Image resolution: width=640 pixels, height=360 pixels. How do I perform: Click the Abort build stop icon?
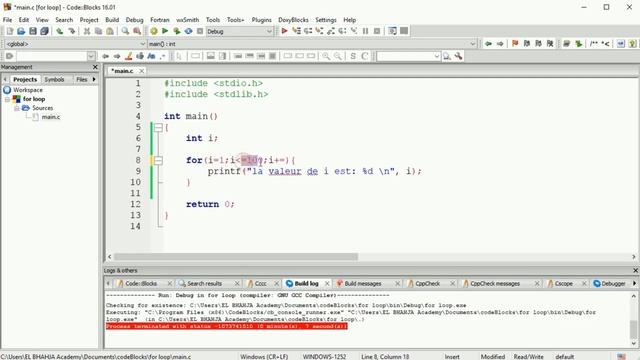pyautogui.click(x=200, y=31)
